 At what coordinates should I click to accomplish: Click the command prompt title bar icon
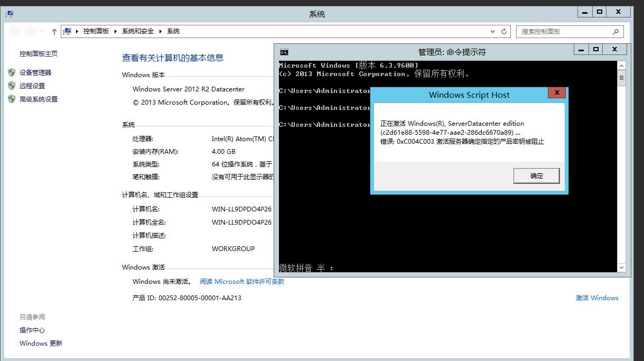pyautogui.click(x=284, y=52)
